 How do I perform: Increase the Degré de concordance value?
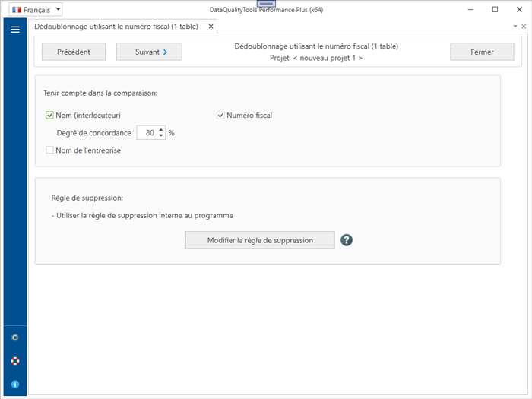[161, 130]
